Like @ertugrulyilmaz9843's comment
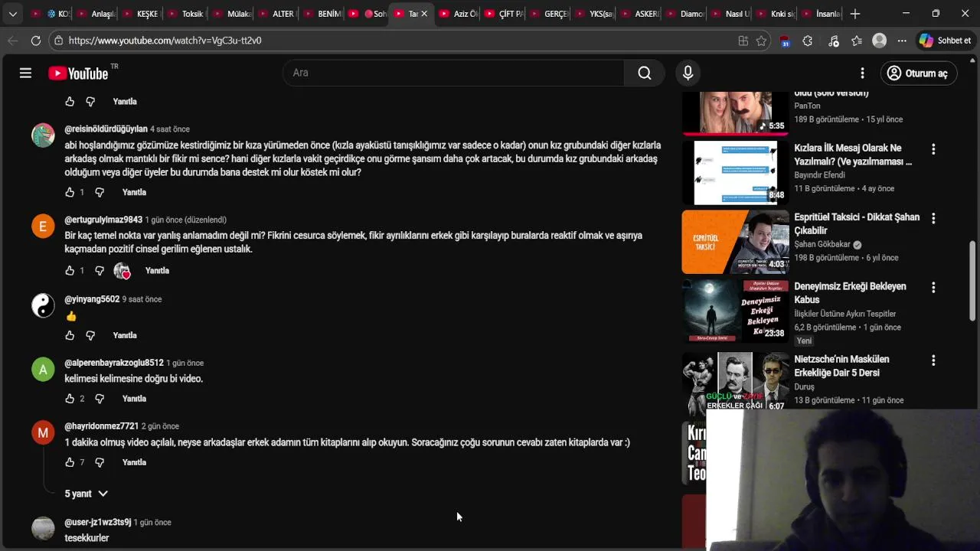This screenshot has width=980, height=551. point(70,271)
